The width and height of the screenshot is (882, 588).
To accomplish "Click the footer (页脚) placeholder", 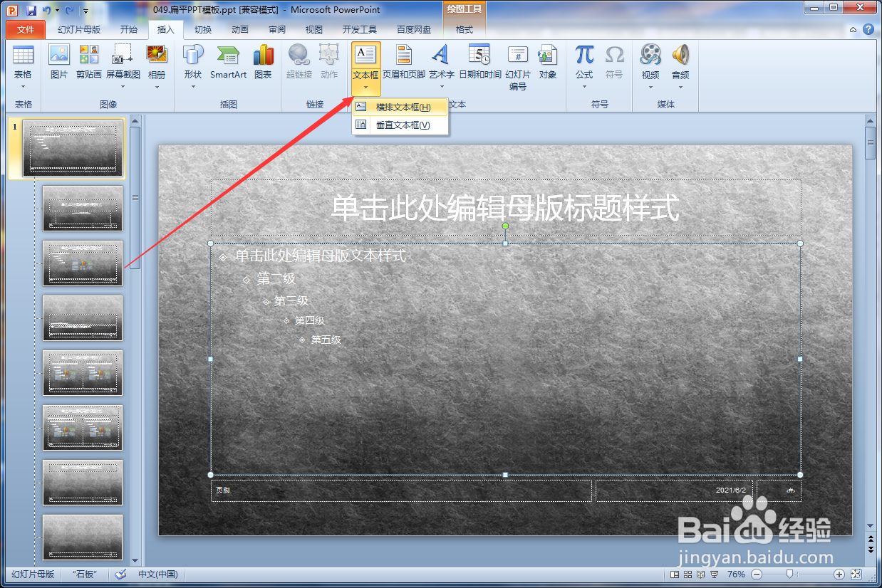I will point(401,490).
